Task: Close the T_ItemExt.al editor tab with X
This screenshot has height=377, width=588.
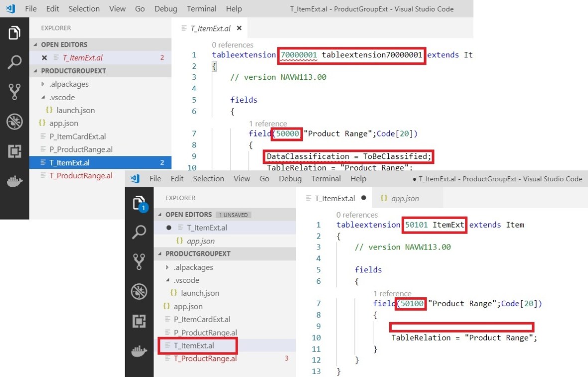Action: [x=239, y=28]
